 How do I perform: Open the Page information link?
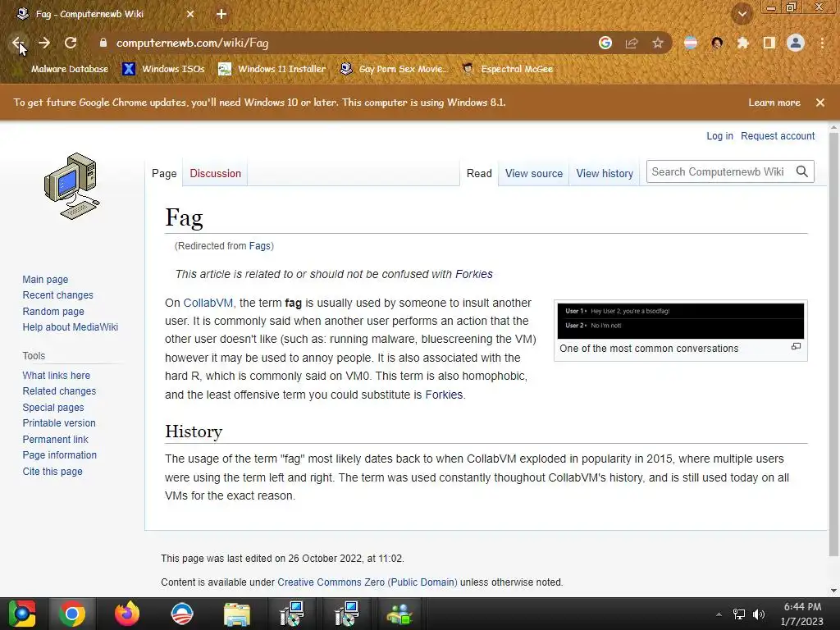click(59, 455)
